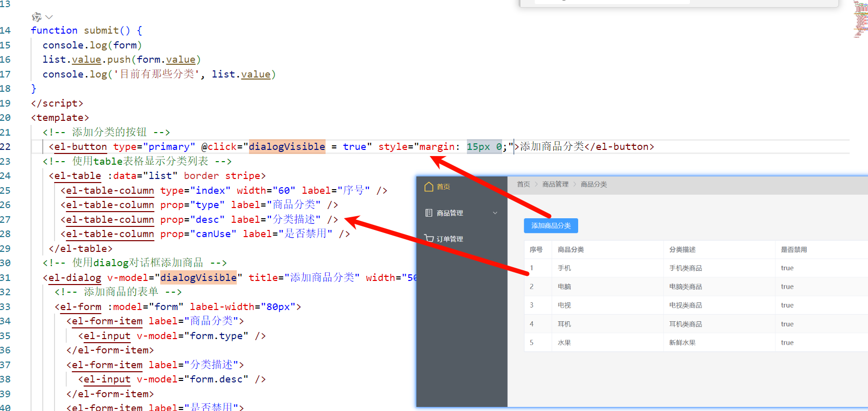Viewport: 868px width, 411px height.
Task: Click the true value in the 水果 row
Action: pyautogui.click(x=787, y=343)
